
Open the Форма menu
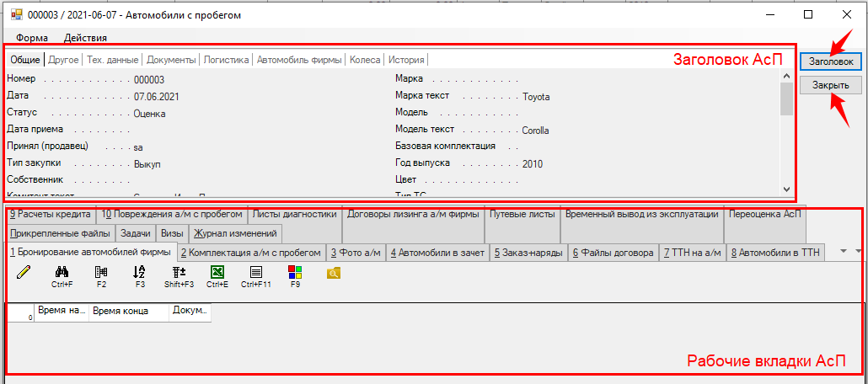coord(32,38)
